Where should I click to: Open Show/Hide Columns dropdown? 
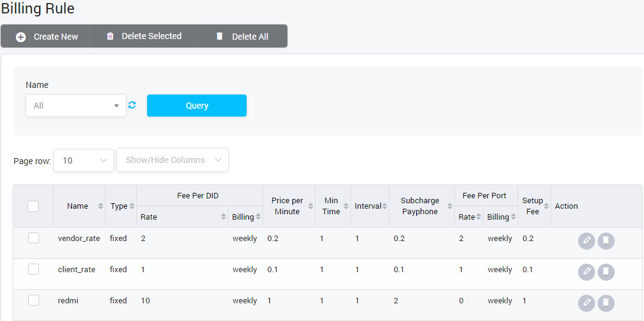(x=172, y=161)
